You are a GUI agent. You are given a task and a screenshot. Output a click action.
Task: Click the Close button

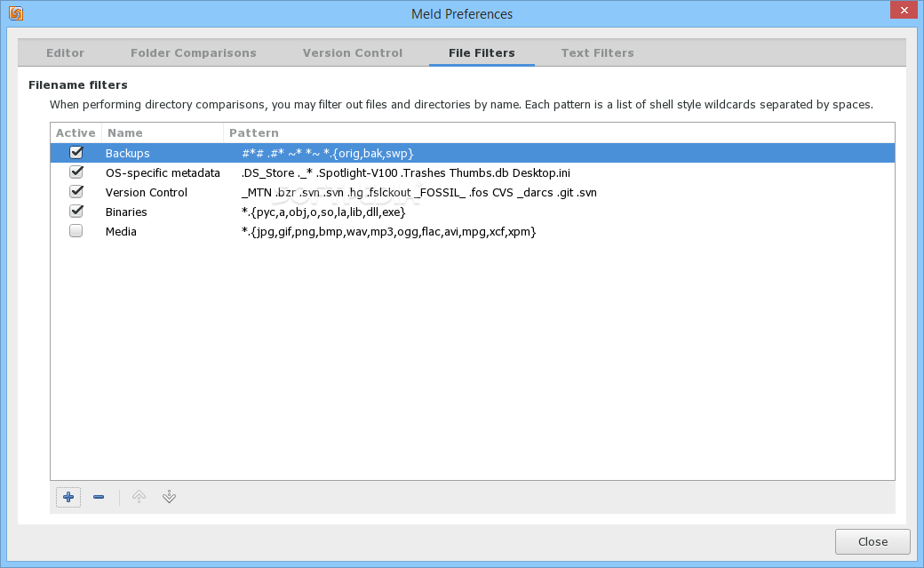[x=872, y=541]
